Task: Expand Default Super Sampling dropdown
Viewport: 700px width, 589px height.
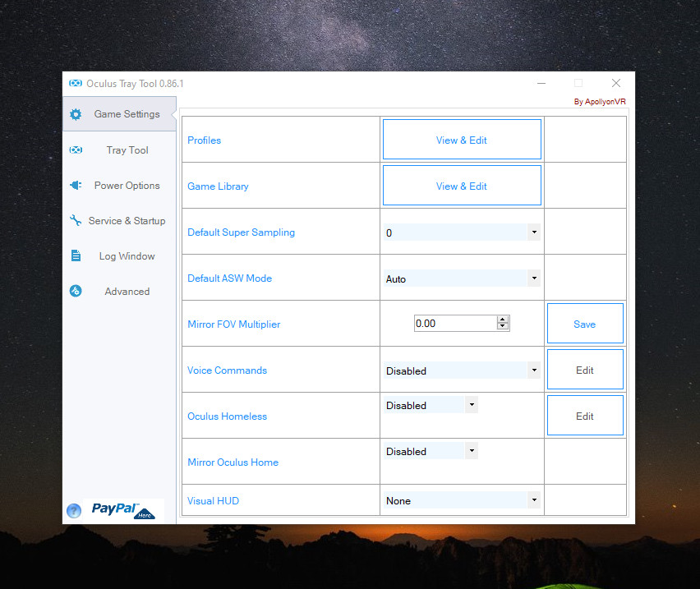Action: point(534,232)
